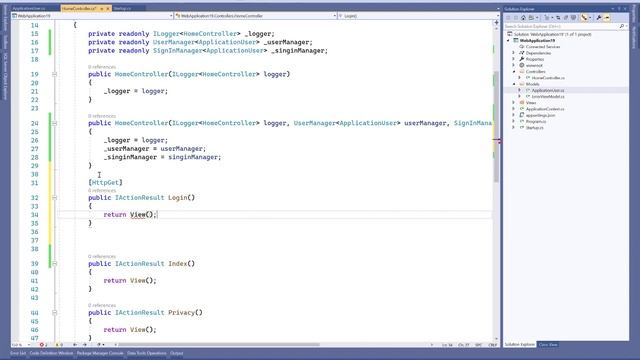The height and width of the screenshot is (360, 640).
Task: Click Forward icon in Solution Explorer toolbar
Action: click(516, 18)
